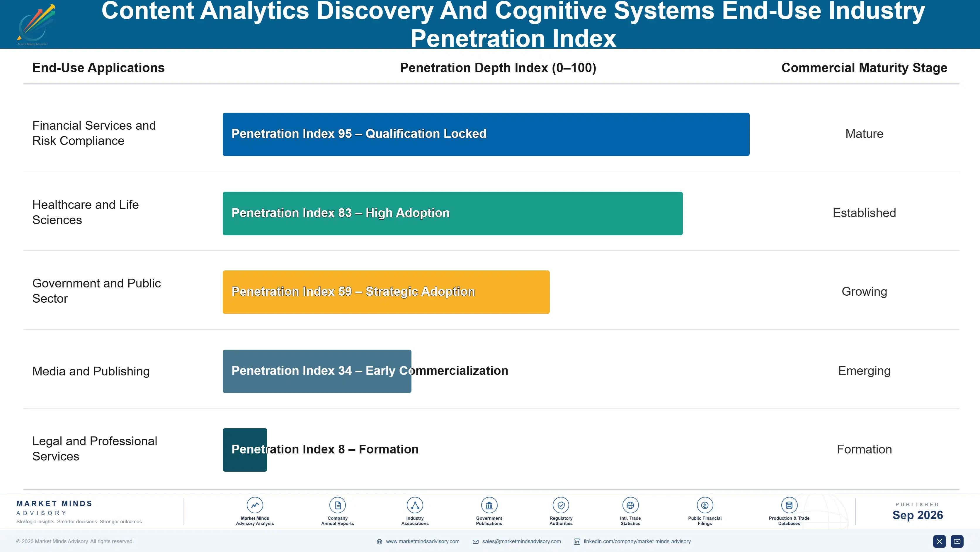Click the Industry Associations network icon
The height and width of the screenshot is (552, 980).
415,505
